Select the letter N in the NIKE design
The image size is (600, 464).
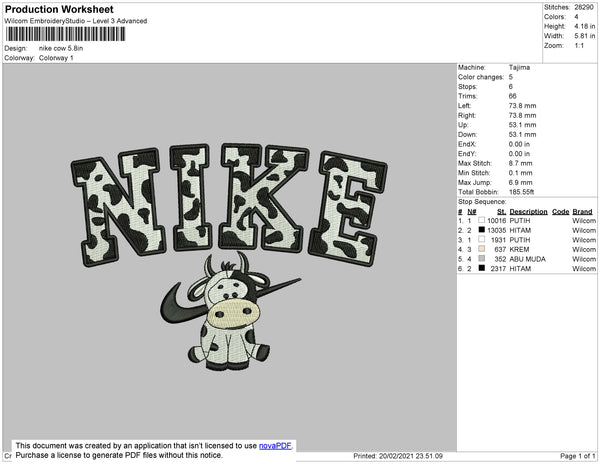117,207
